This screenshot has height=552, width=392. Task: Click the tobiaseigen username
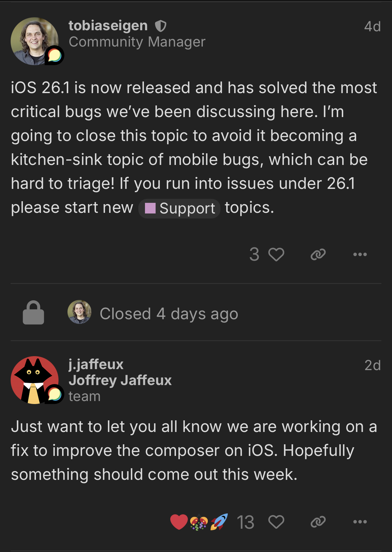108,26
